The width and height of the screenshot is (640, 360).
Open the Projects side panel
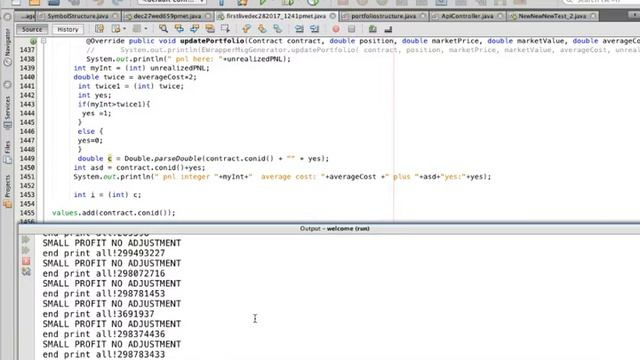7,192
